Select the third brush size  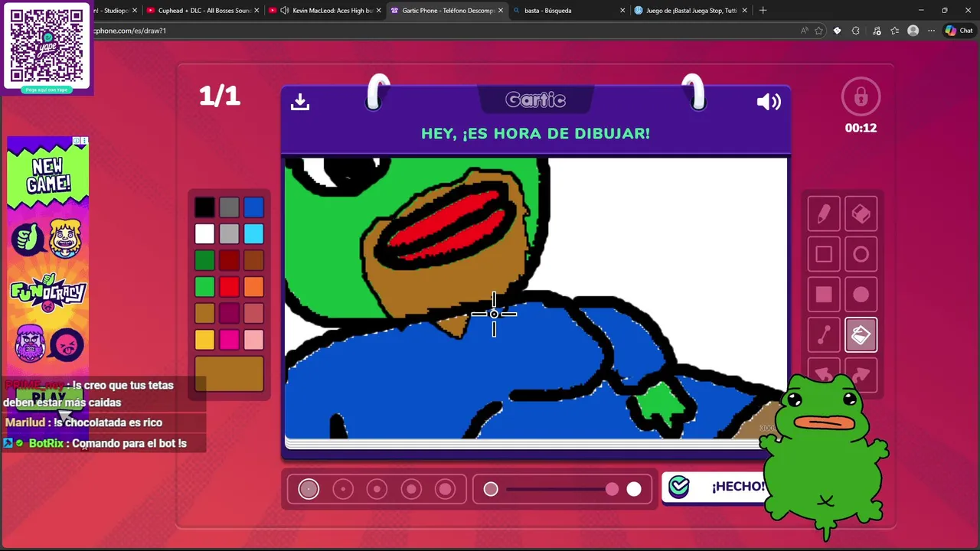click(x=377, y=489)
